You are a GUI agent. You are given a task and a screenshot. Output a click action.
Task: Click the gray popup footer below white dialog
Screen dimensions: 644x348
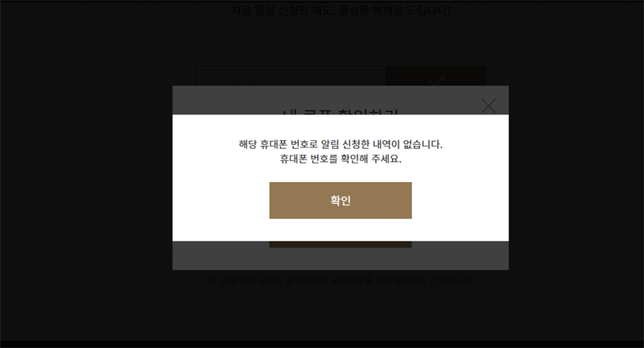(341, 259)
